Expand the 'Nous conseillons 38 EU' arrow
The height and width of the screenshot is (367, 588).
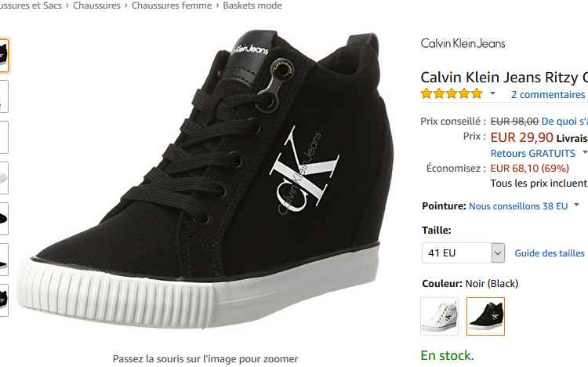click(577, 205)
